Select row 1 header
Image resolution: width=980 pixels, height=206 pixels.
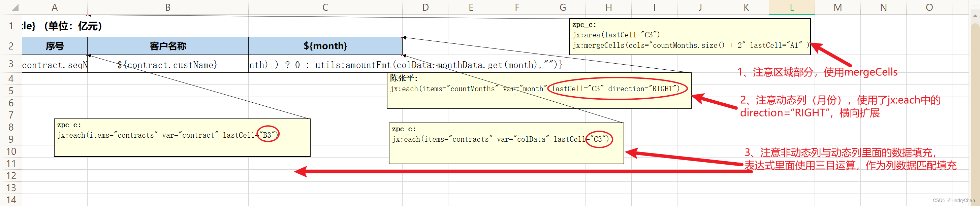coord(11,26)
